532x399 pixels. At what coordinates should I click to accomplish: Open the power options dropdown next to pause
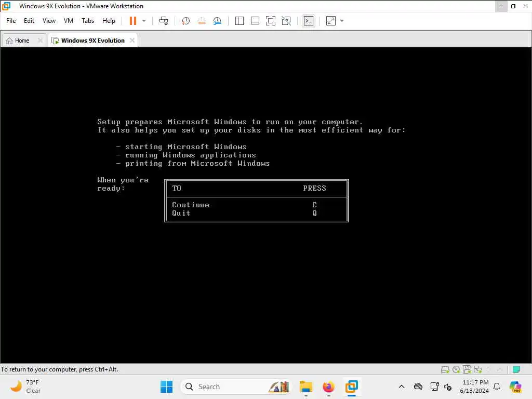pos(144,21)
